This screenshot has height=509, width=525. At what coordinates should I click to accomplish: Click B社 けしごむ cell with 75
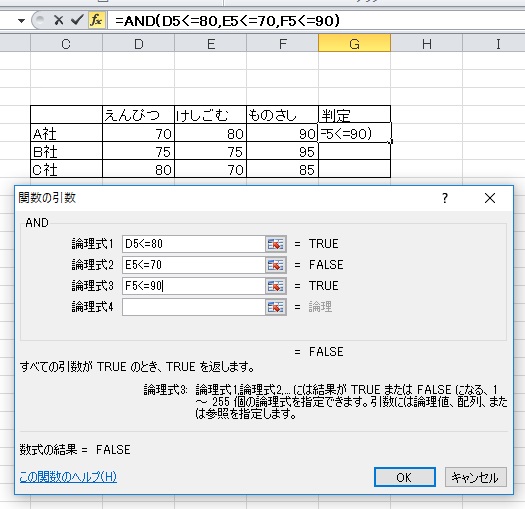[210, 151]
